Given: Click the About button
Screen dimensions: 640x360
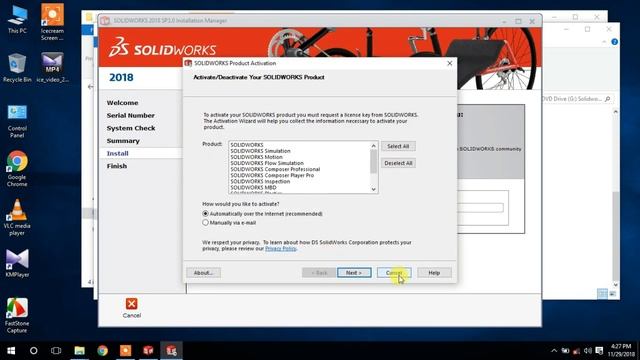Looking at the screenshot, I should click(203, 273).
